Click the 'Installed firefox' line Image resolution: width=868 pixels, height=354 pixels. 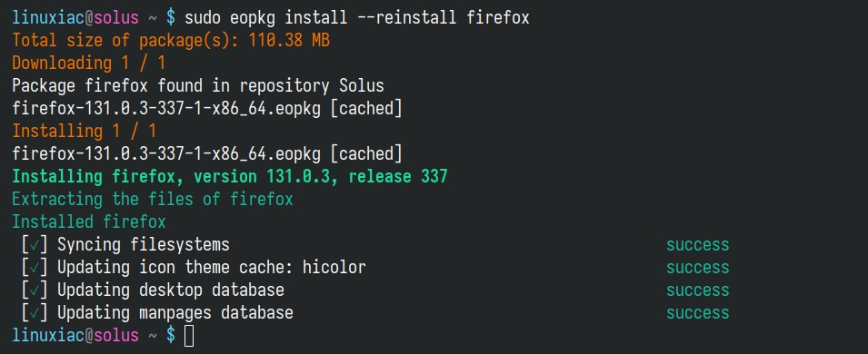pos(89,221)
